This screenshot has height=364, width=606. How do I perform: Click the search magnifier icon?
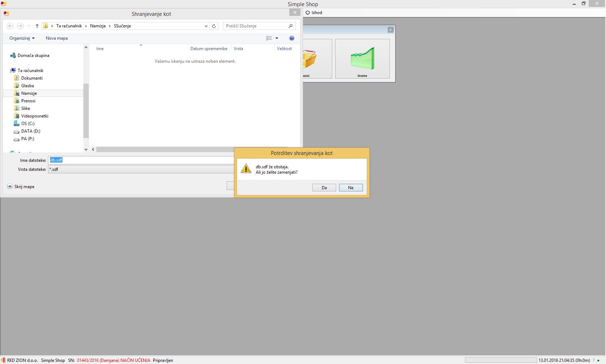pos(290,26)
